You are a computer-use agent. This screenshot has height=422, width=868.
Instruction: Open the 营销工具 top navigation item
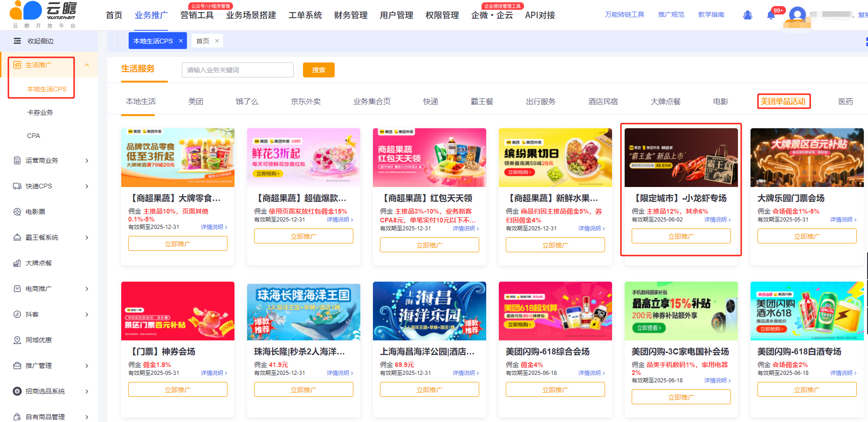(x=197, y=15)
